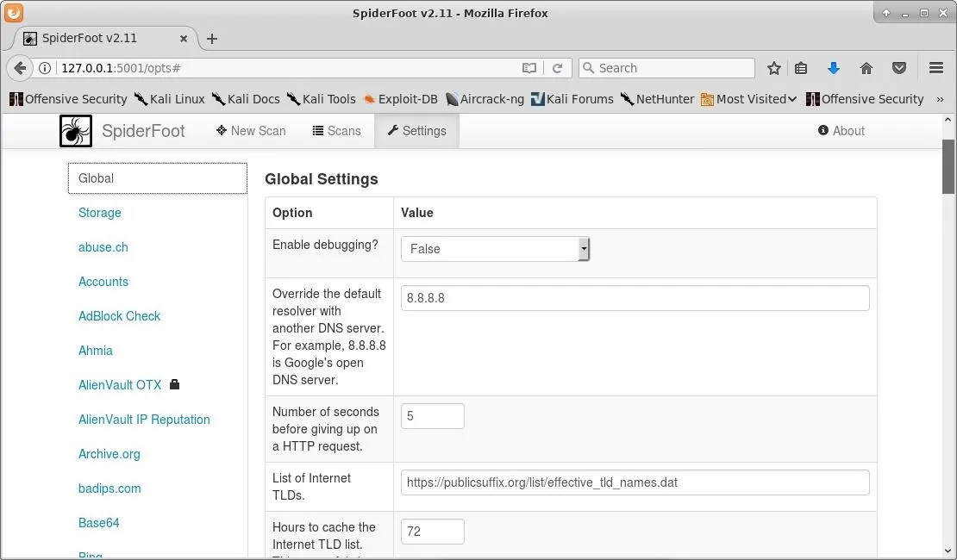Screen dimensions: 957x560
Task: Show bookmarks list icon in toolbar
Action: coord(801,68)
